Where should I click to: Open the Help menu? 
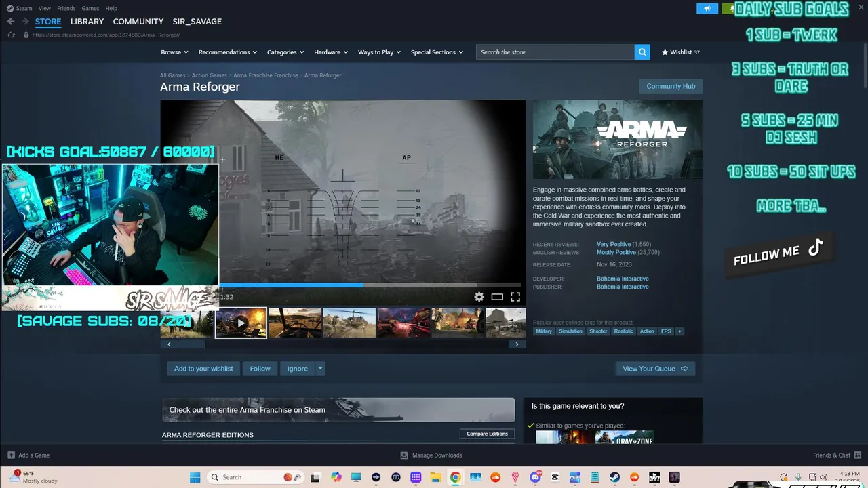tap(111, 8)
